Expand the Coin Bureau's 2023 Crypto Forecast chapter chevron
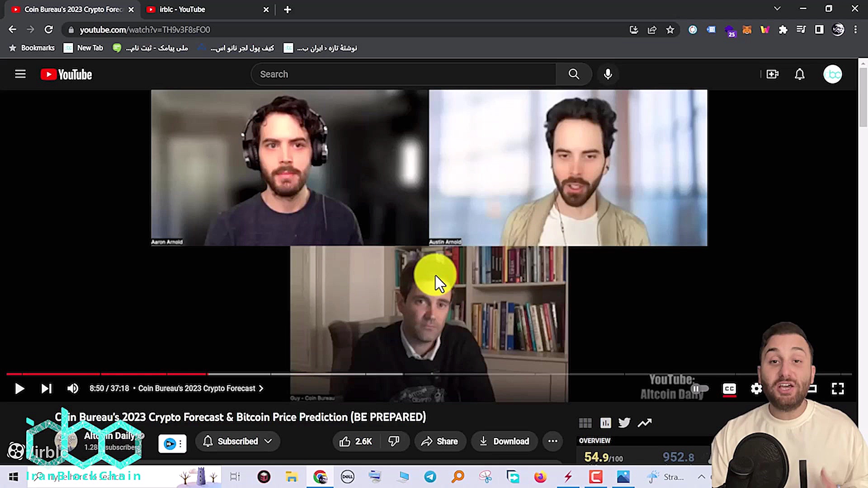The width and height of the screenshot is (868, 488). click(x=261, y=389)
